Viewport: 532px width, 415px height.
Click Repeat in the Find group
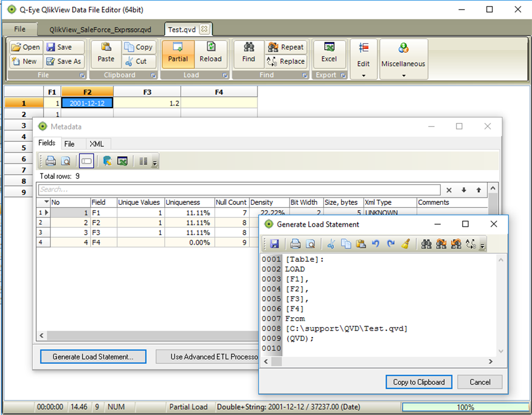(x=286, y=47)
